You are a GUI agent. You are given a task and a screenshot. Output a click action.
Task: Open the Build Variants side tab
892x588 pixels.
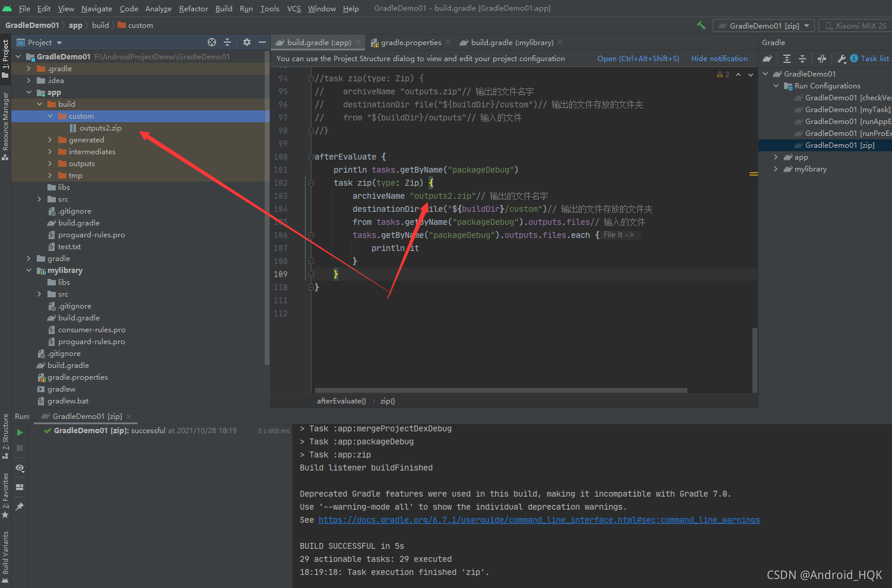pyautogui.click(x=5, y=556)
